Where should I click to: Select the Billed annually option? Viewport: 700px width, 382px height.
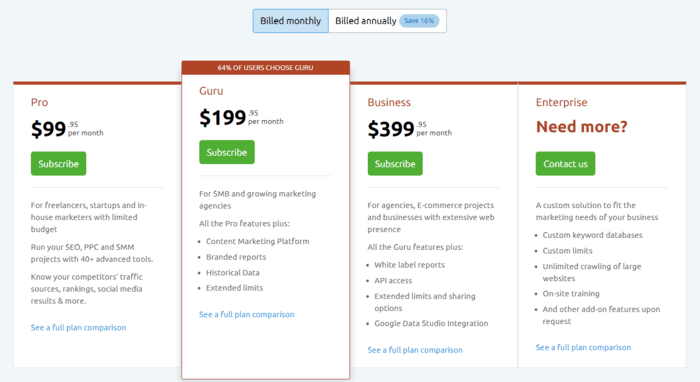(x=387, y=21)
